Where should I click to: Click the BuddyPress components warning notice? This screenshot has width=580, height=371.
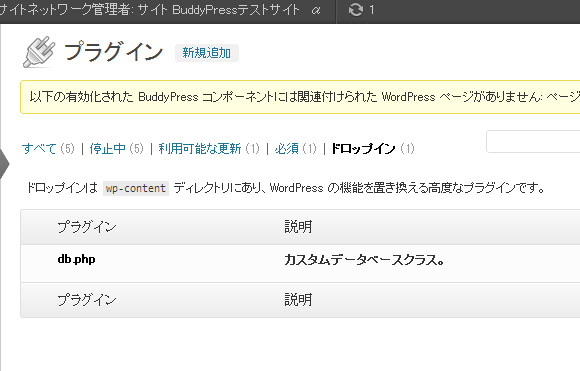pos(300,97)
